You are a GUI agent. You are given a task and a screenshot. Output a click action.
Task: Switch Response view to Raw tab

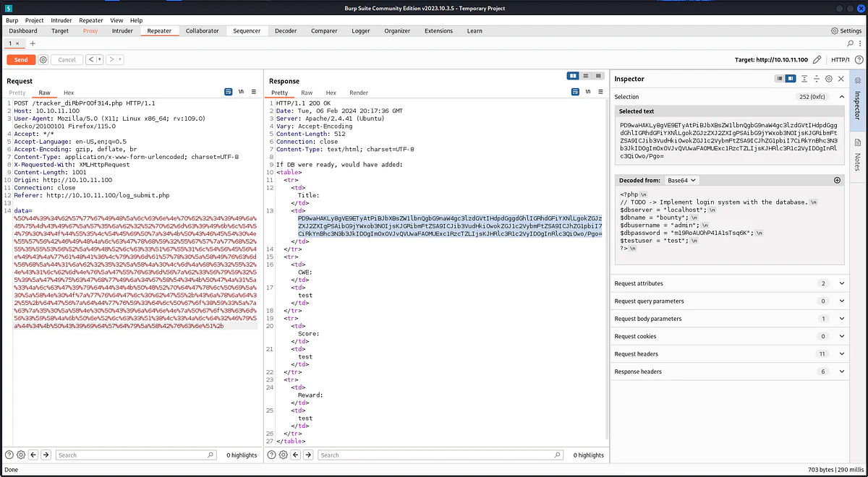tap(307, 93)
